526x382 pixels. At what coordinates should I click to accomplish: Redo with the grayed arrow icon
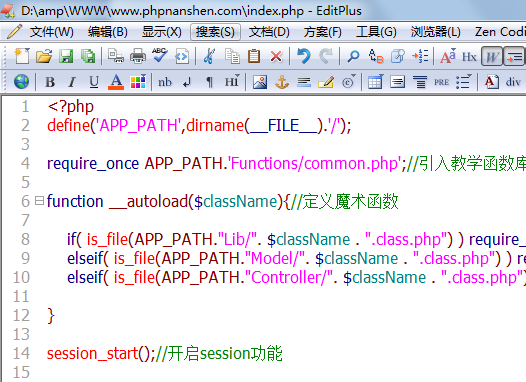click(325, 56)
